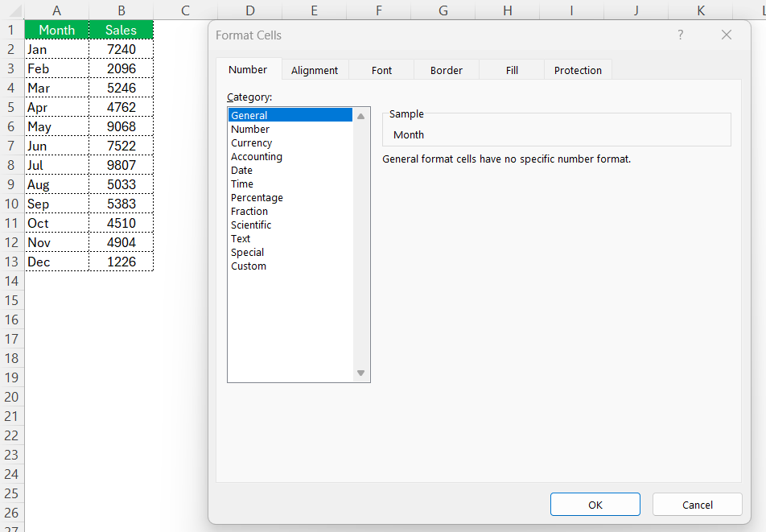
Task: Click the Cancel button
Action: tap(697, 505)
